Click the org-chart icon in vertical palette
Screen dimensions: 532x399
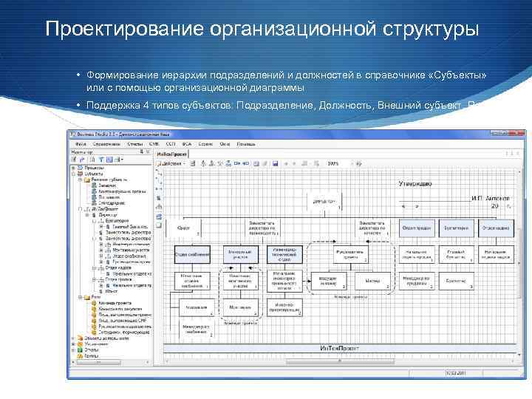click(x=158, y=207)
